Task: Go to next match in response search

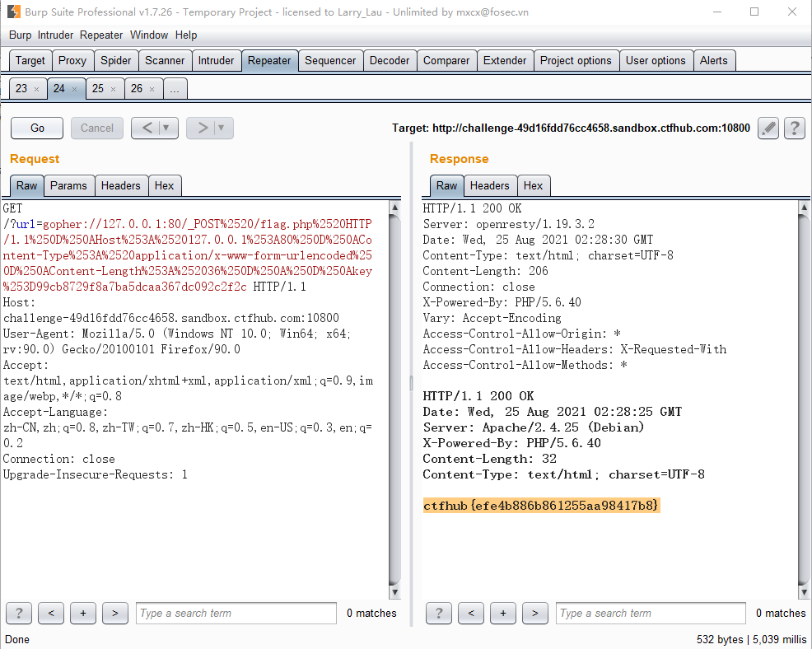Action: (535, 614)
